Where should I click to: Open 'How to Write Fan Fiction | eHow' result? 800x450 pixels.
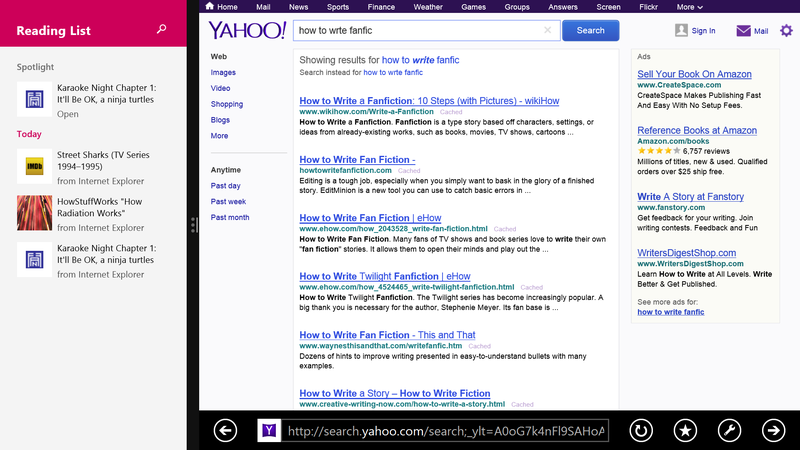[370, 218]
